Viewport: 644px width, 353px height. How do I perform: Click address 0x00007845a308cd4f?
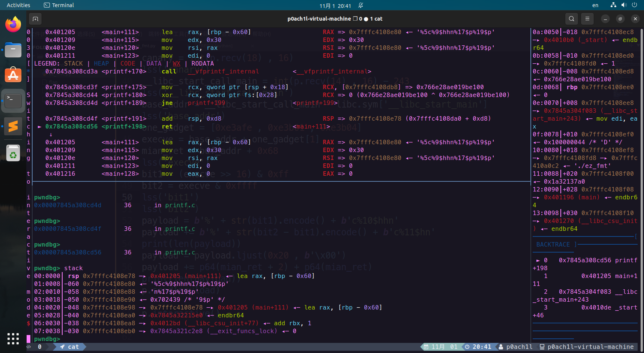(67, 229)
